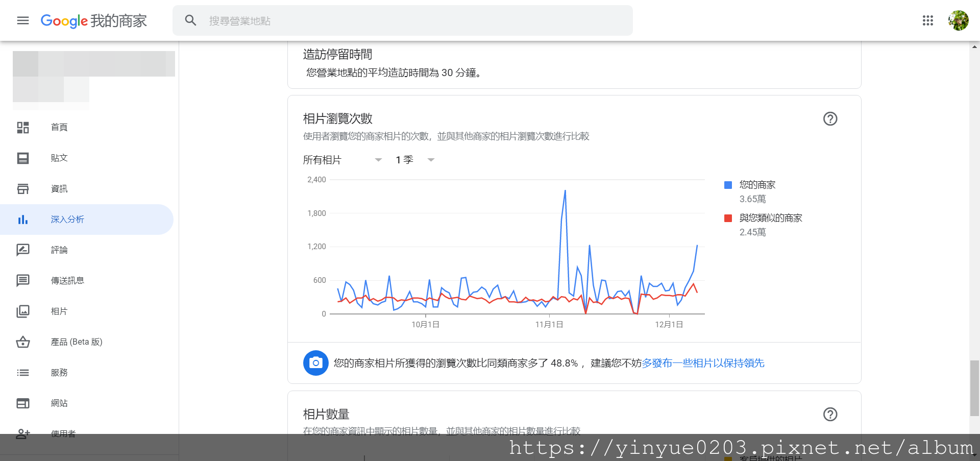Click the blue 您的商家 legend swatch
Screen dimensions: 980x461
(x=728, y=185)
